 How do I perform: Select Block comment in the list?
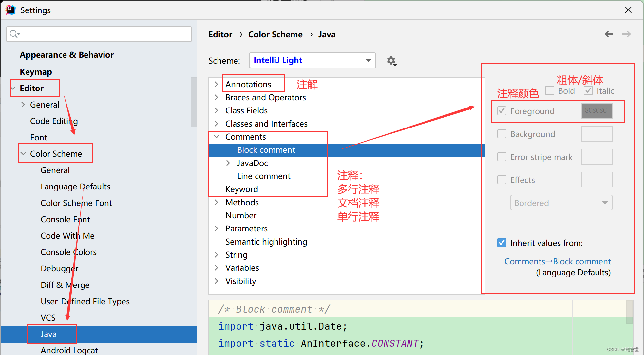[x=347, y=150]
